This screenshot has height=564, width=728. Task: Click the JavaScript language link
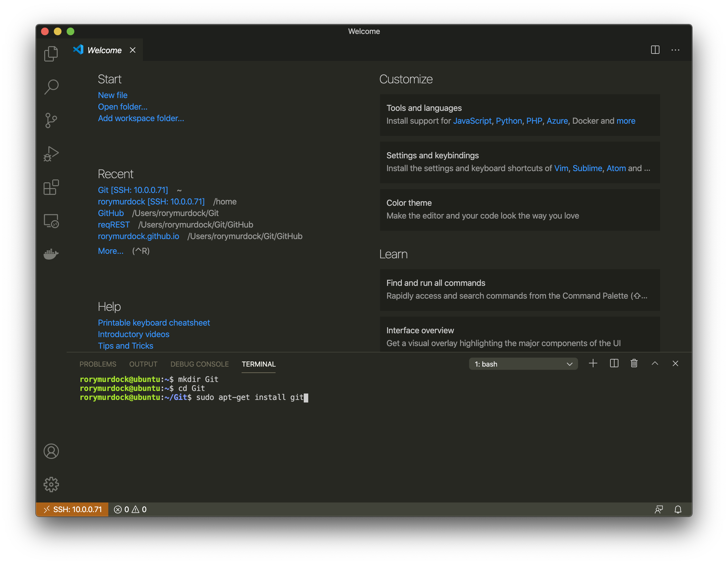point(472,121)
